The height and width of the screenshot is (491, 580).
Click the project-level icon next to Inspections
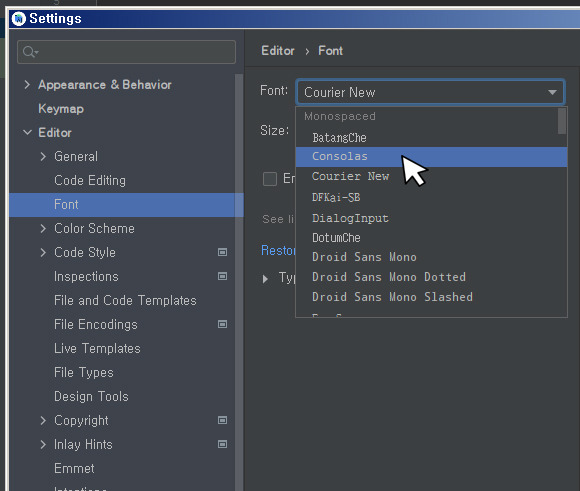pos(222,276)
